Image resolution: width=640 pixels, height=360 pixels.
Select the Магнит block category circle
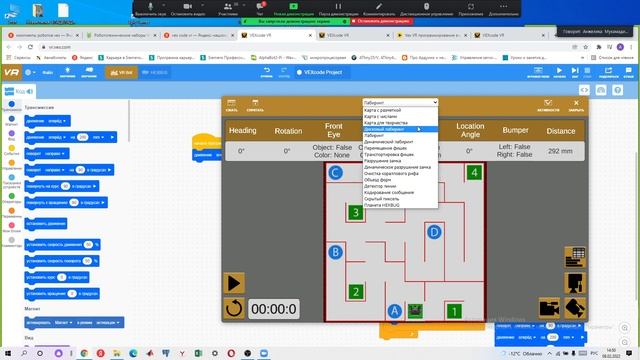pyautogui.click(x=11, y=119)
